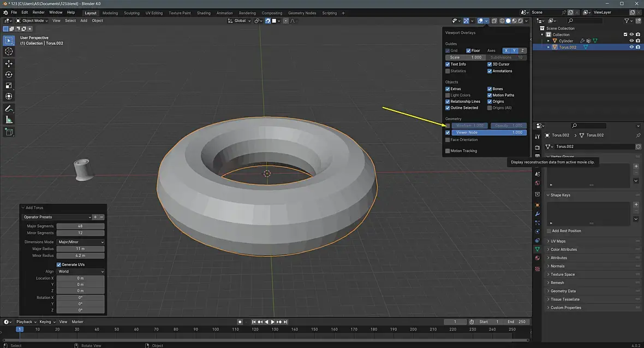Adjust the Viewer Node opacity slider
644x348 pixels.
point(489,132)
